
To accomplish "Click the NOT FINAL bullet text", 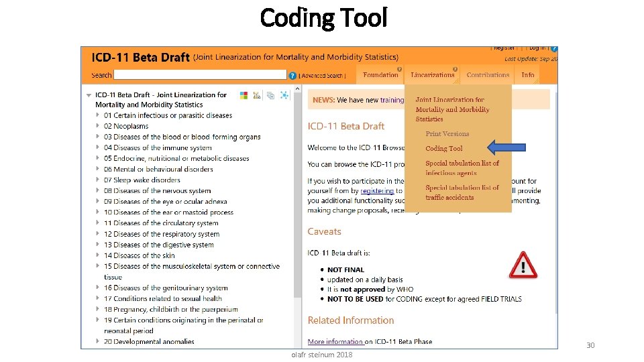I will pos(346,269).
